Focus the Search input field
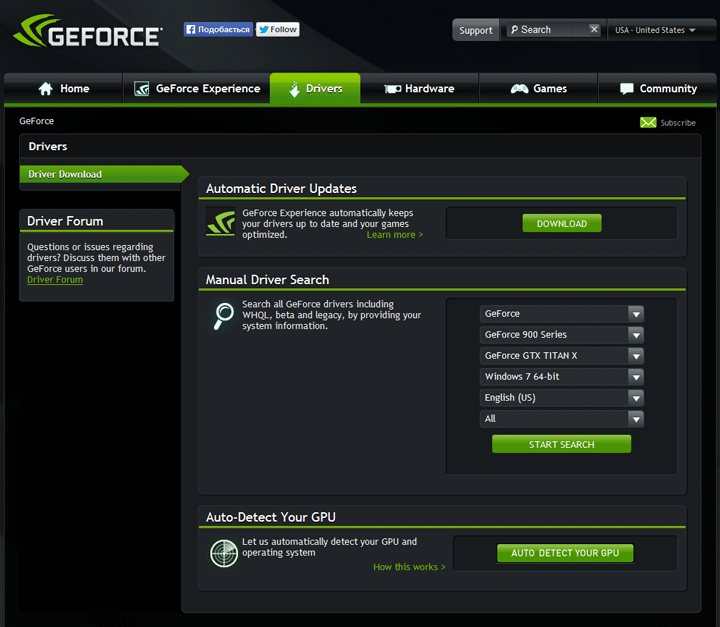Image resolution: width=720 pixels, height=627 pixels. [x=554, y=30]
